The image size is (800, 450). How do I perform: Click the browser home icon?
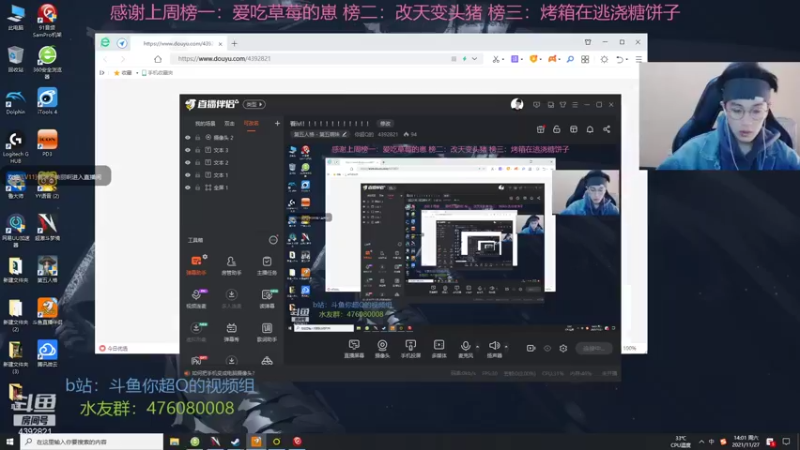[158, 59]
